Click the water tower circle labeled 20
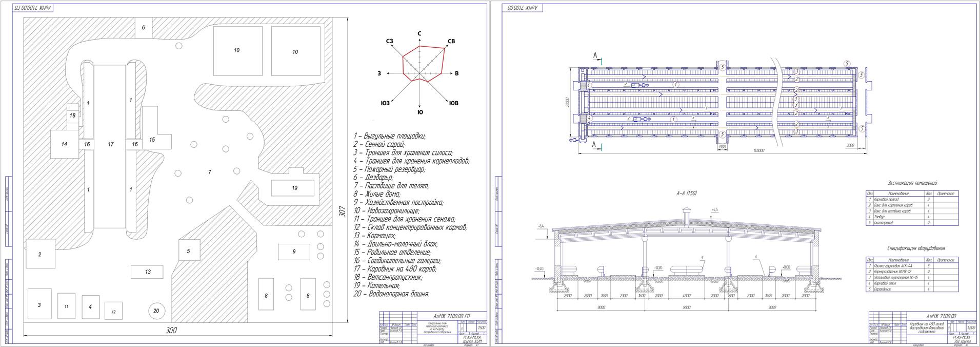 click(156, 311)
